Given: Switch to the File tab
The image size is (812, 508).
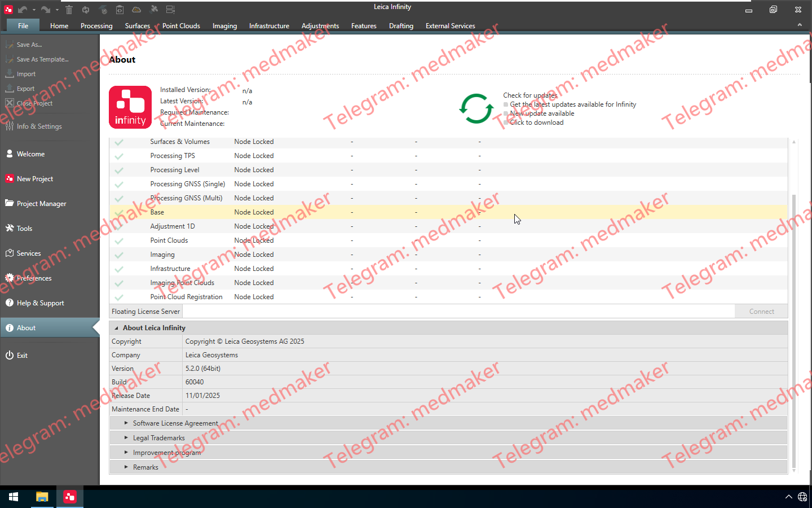Looking at the screenshot, I should tap(23, 25).
